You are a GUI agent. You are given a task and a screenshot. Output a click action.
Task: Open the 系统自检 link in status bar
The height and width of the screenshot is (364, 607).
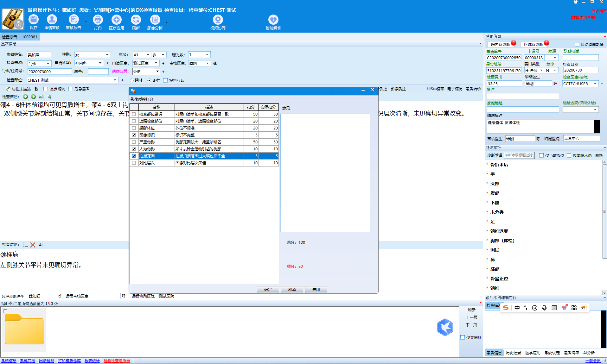(28, 361)
